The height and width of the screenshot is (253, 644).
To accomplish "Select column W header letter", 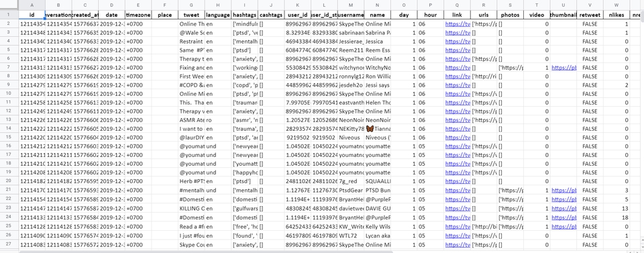I will tap(616, 5).
